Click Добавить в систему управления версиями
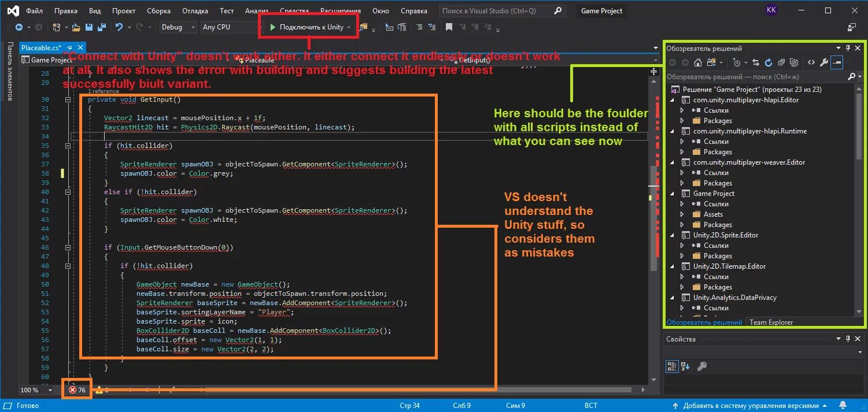 [751, 406]
